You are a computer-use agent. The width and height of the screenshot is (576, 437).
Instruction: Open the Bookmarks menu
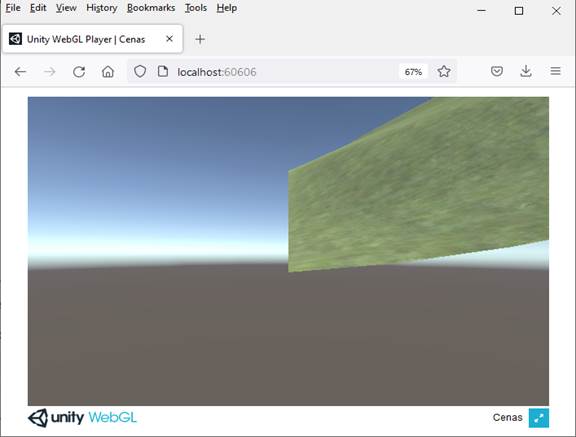[x=151, y=8]
